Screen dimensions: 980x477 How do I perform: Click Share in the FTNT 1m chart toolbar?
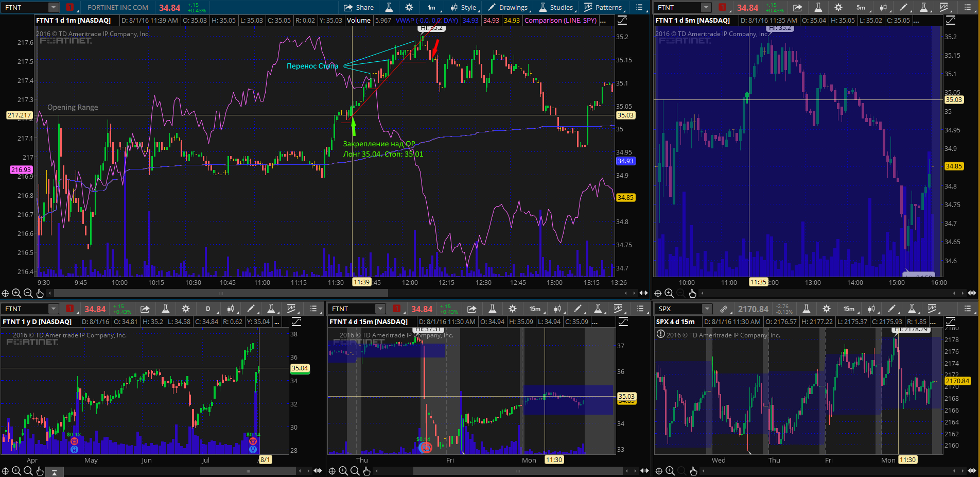click(x=358, y=7)
